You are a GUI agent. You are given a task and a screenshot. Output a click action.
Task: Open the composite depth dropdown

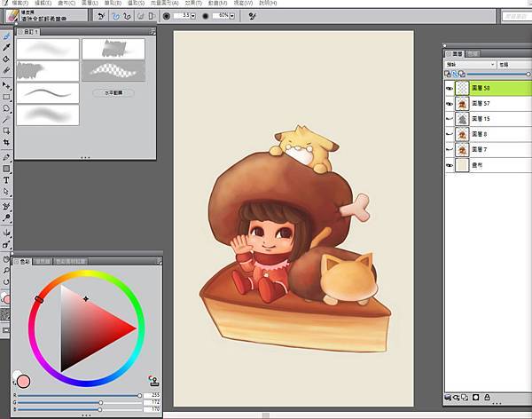514,65
